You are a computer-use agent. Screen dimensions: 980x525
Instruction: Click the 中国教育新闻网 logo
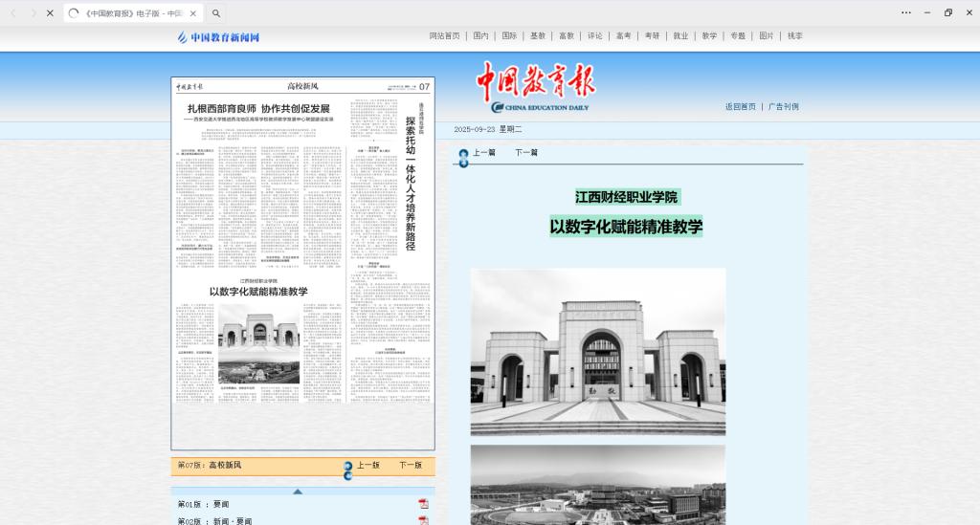click(x=218, y=37)
